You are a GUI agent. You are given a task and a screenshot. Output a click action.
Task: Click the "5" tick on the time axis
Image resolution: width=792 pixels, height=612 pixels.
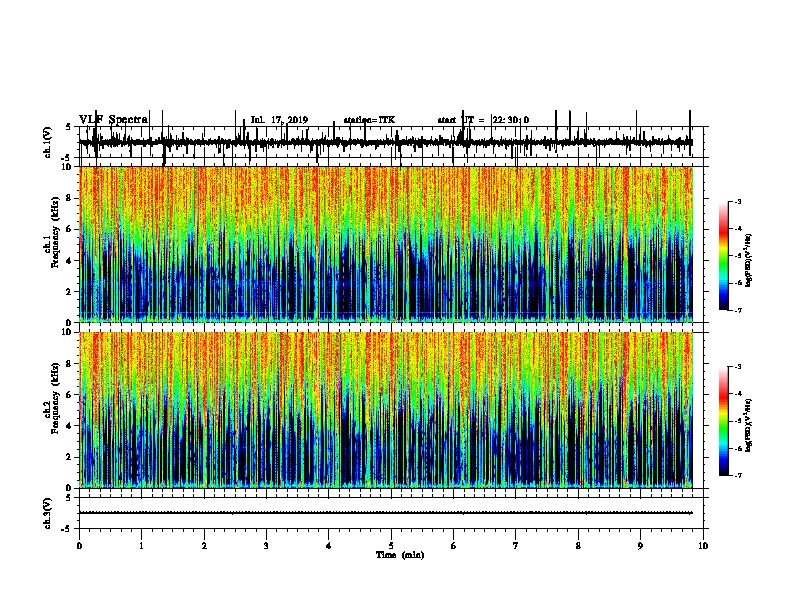[x=391, y=546]
